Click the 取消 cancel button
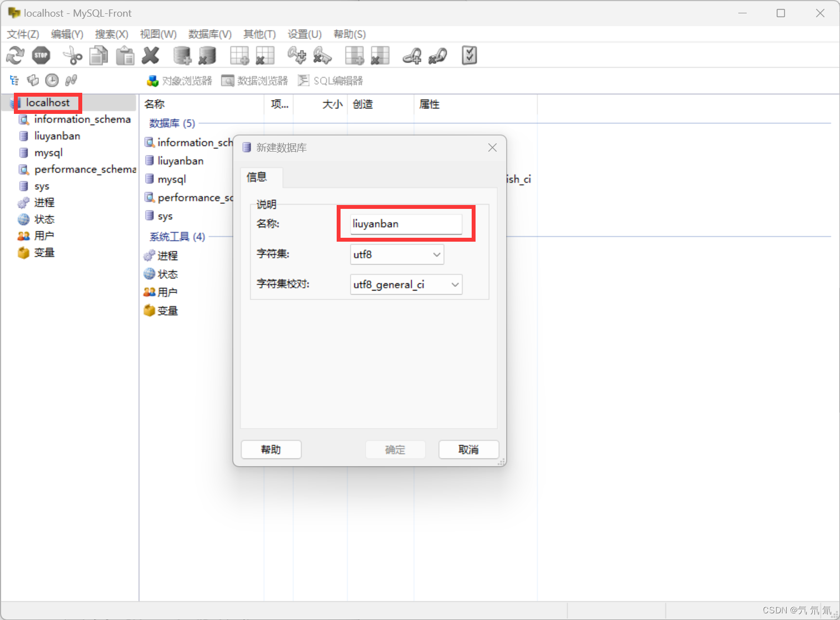 coord(468,449)
